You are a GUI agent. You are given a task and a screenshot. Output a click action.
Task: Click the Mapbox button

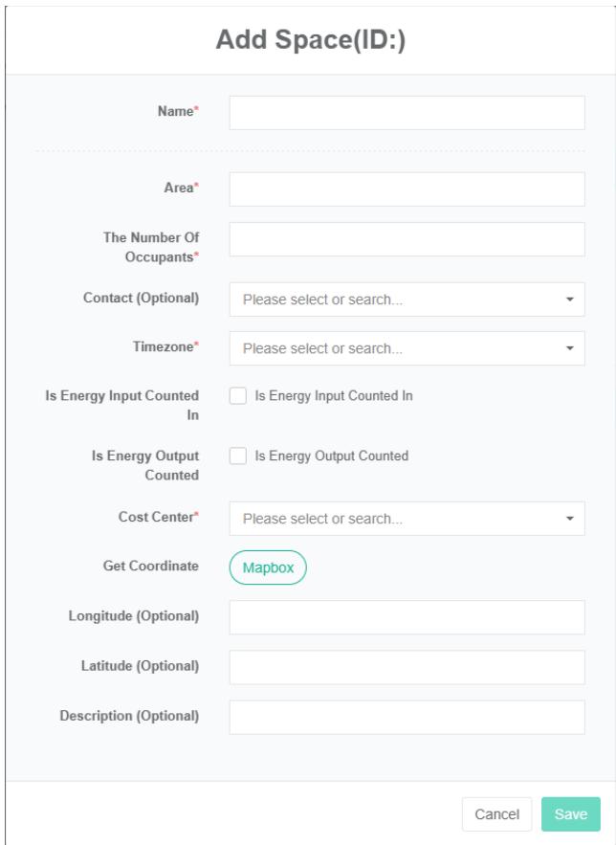(x=267, y=567)
